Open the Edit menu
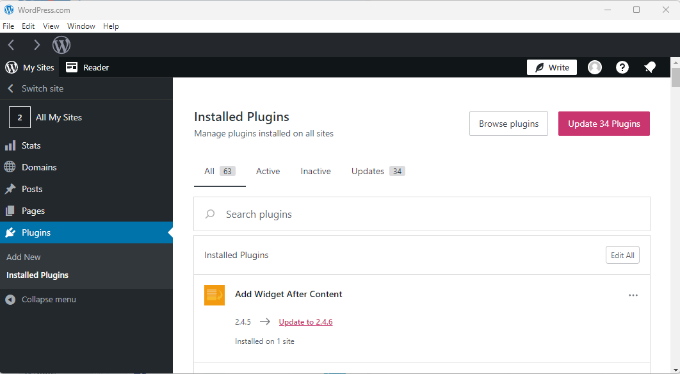This screenshot has width=680, height=374. point(28,26)
